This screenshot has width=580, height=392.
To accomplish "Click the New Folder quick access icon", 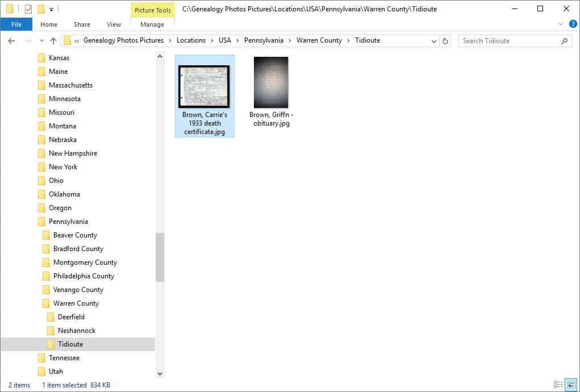I will [41, 9].
